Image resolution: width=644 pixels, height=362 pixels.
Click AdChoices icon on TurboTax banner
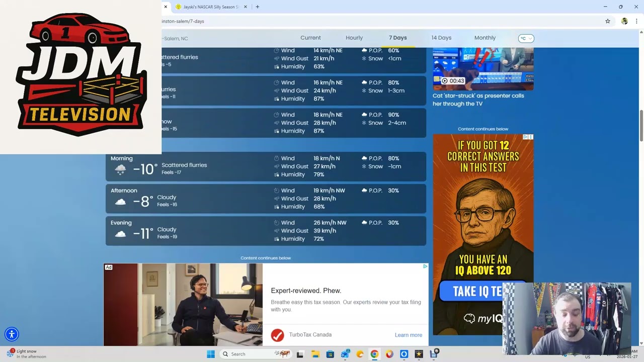tap(425, 266)
